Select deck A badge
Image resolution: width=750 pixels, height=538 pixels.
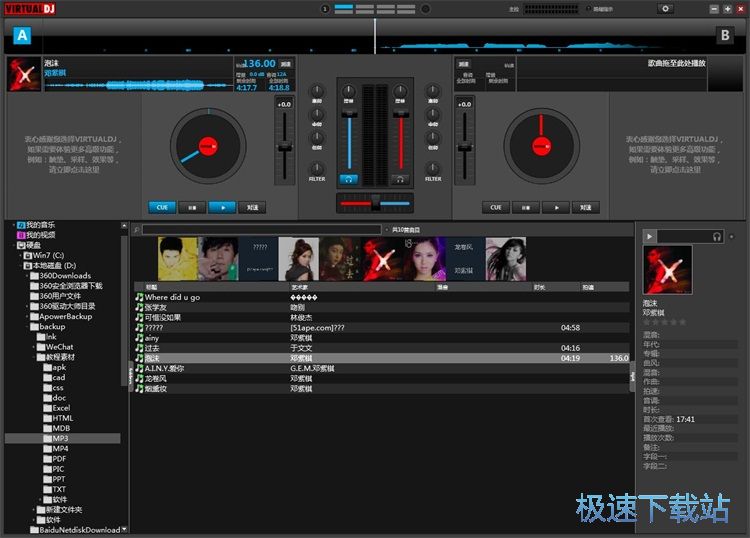[x=22, y=35]
